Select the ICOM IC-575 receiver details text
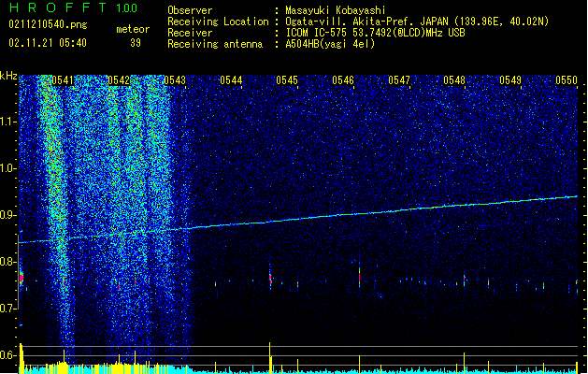This screenshot has width=588, height=374. click(376, 33)
